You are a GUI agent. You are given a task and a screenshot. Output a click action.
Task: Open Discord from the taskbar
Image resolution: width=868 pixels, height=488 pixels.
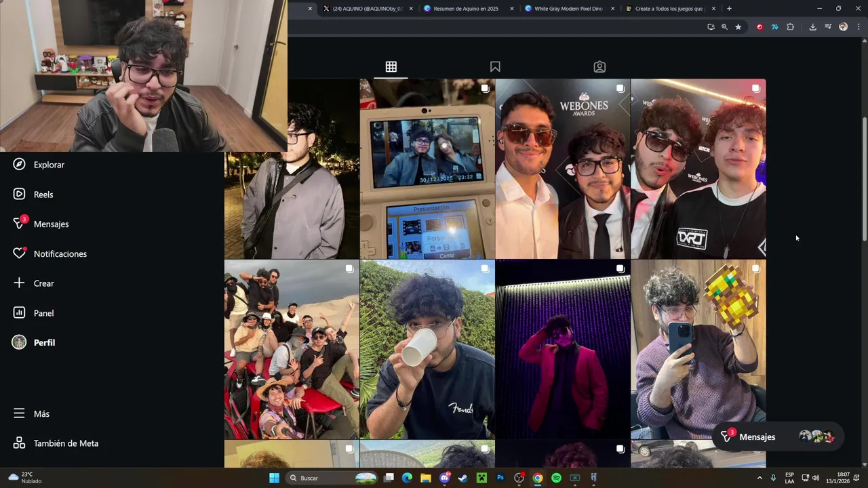445,478
